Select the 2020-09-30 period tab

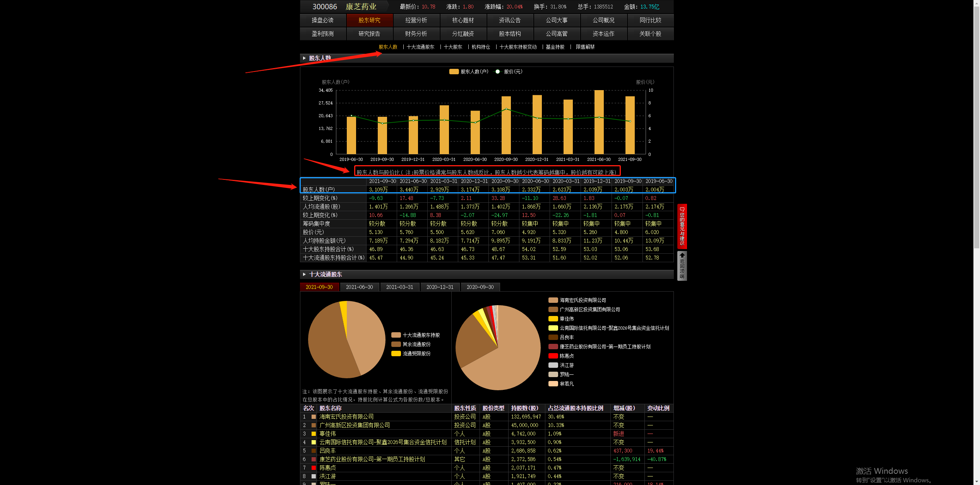pos(480,287)
